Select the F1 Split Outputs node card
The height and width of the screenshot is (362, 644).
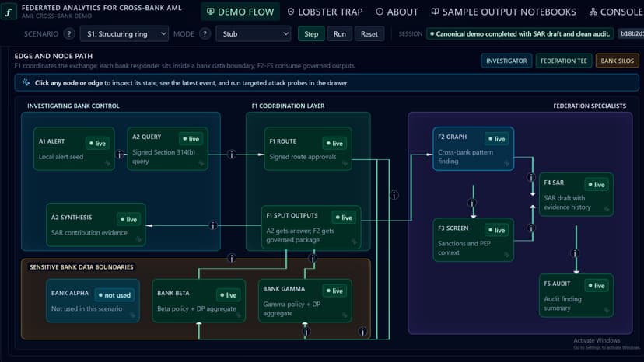coord(311,228)
